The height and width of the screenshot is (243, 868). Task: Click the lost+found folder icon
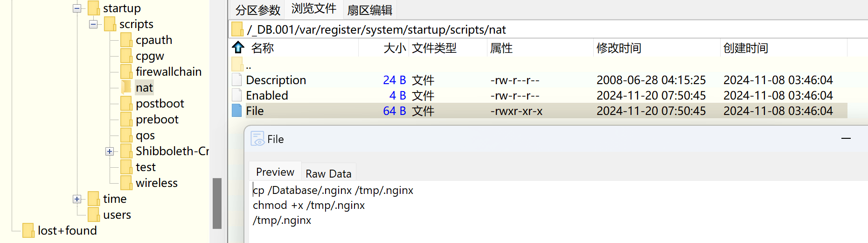(x=28, y=230)
